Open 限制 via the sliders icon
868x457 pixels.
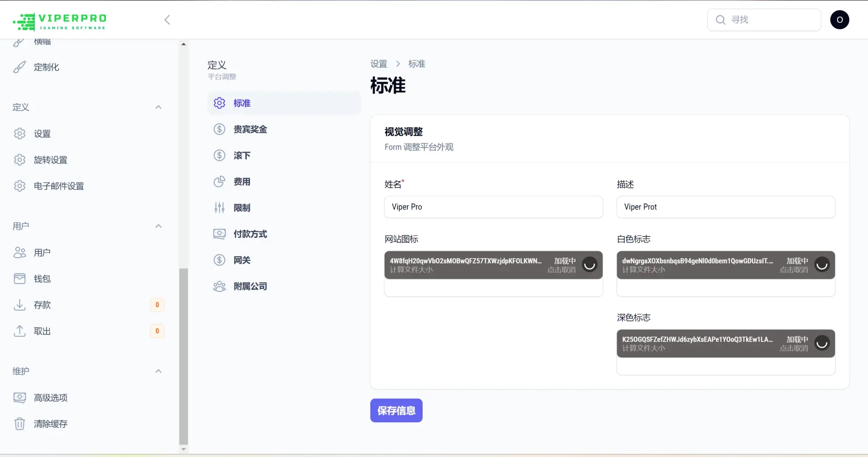point(219,207)
